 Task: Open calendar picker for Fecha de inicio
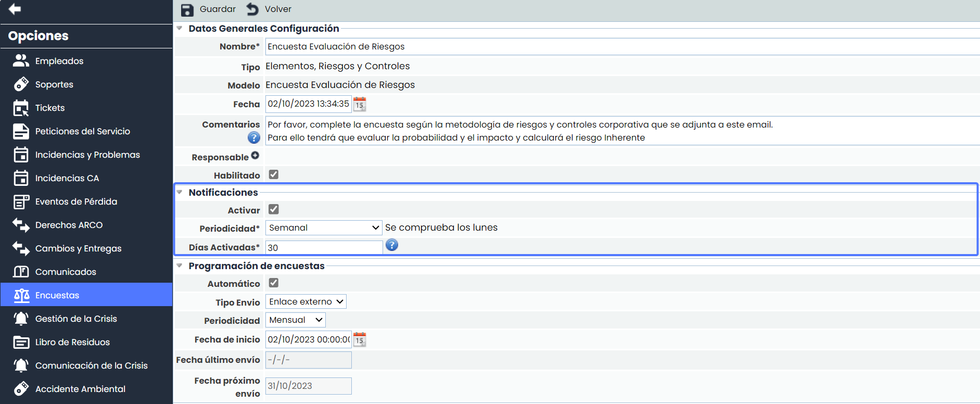360,340
